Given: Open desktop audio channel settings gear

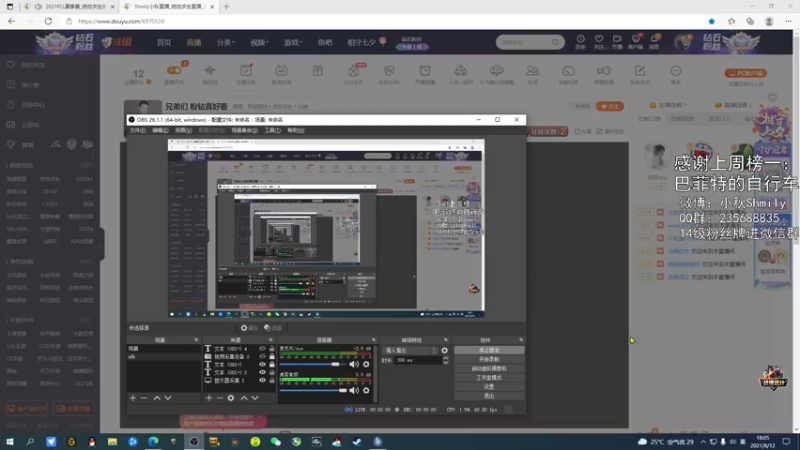Looking at the screenshot, I should tap(366, 390).
